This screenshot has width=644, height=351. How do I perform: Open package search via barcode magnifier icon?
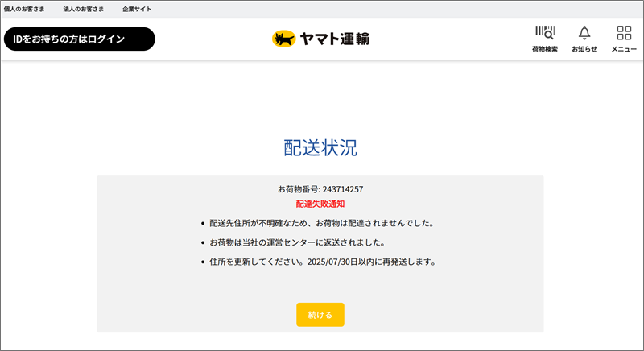[x=545, y=32]
